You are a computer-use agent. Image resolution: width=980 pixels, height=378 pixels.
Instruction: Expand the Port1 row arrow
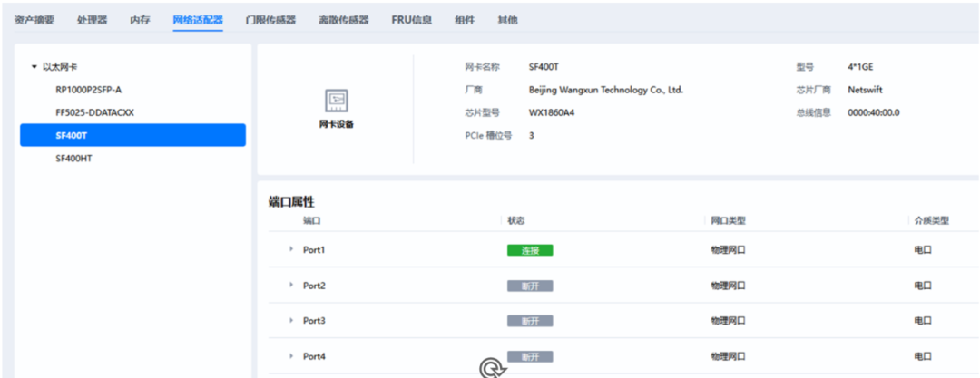coord(291,249)
